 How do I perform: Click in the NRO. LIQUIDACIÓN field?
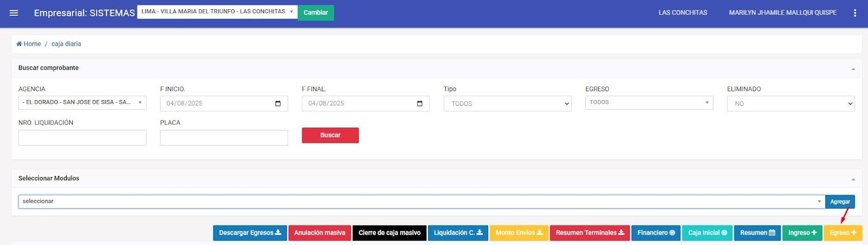82,138
